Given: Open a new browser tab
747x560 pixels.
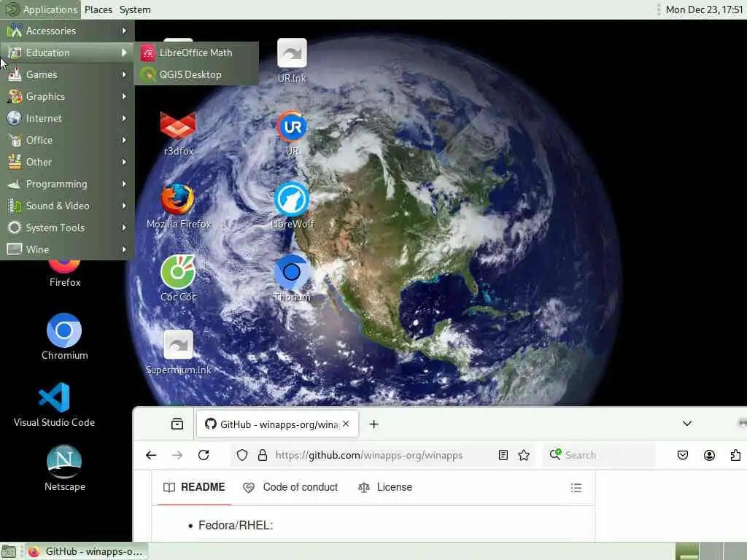Looking at the screenshot, I should point(374,424).
